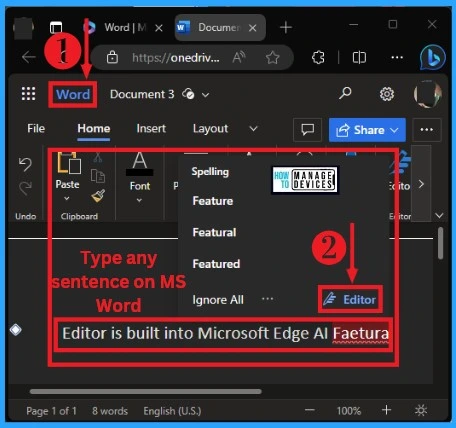Open the Document 3 title dropdown

(206, 95)
